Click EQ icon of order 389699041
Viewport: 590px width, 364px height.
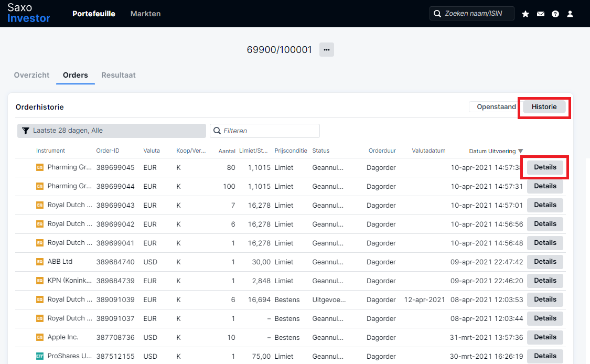click(39, 243)
